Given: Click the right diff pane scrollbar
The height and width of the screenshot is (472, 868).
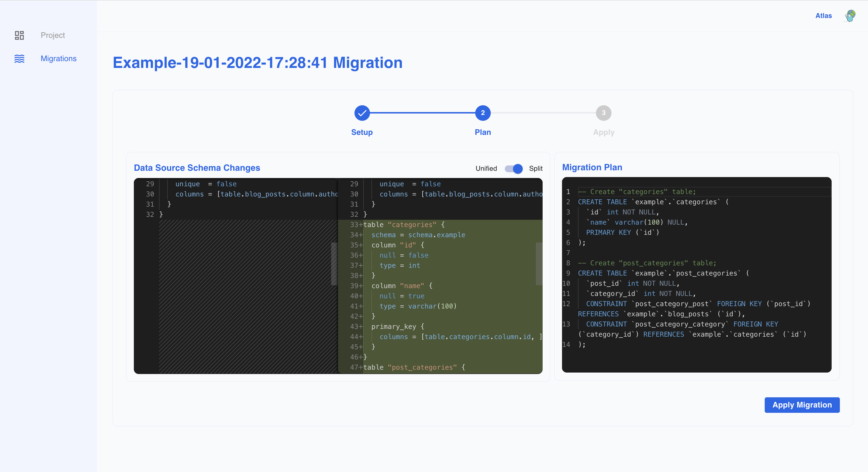Looking at the screenshot, I should coord(539,264).
